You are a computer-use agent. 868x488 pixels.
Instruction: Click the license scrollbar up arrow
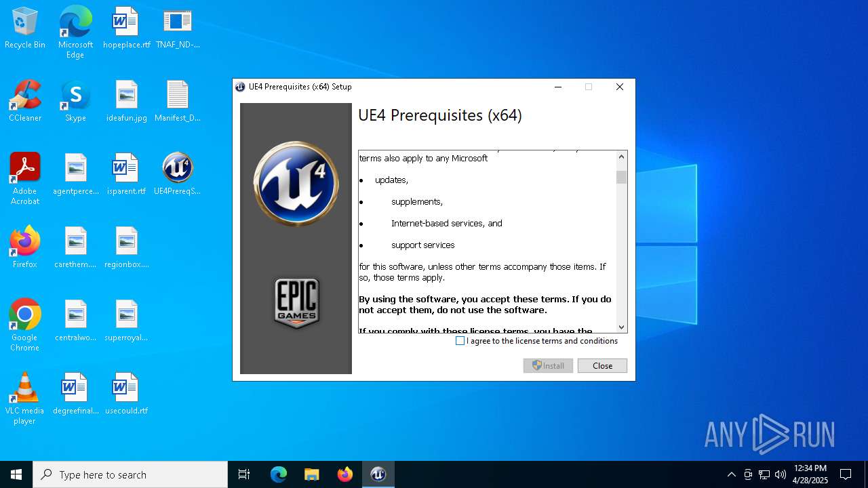[x=621, y=157]
